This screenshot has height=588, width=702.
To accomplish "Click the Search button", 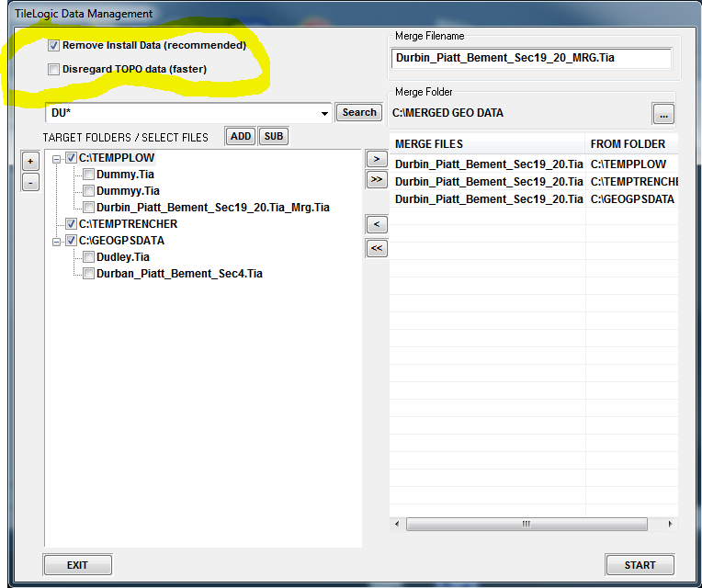I will point(358,112).
